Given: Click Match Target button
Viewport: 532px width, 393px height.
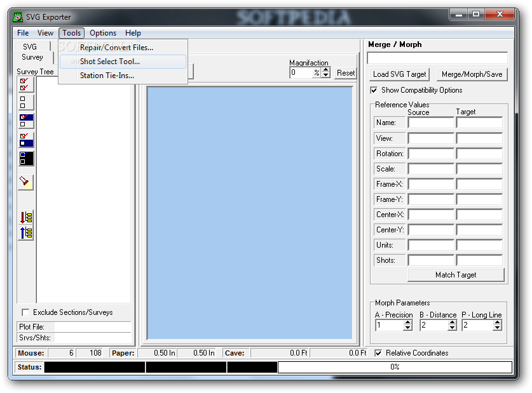Looking at the screenshot, I should (x=456, y=275).
